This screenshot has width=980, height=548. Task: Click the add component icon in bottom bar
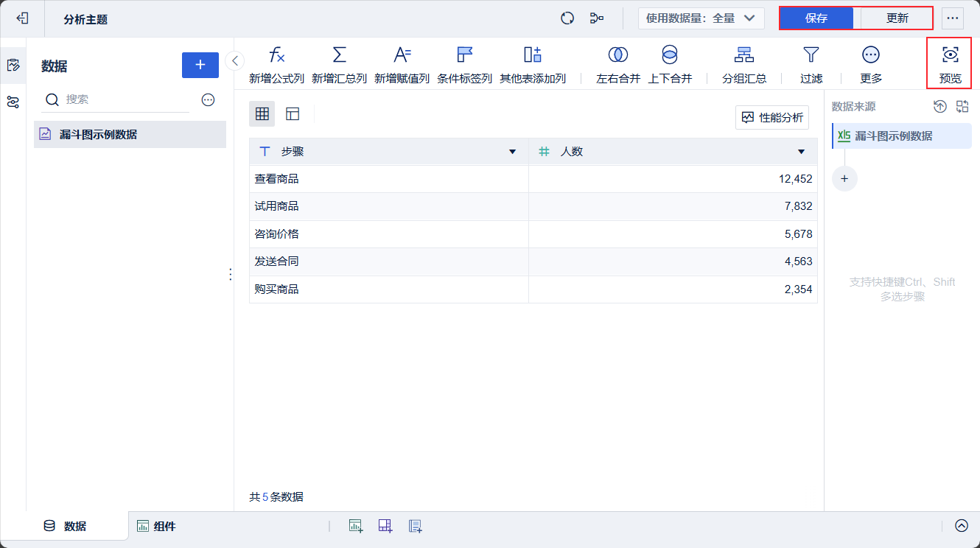[x=356, y=526]
